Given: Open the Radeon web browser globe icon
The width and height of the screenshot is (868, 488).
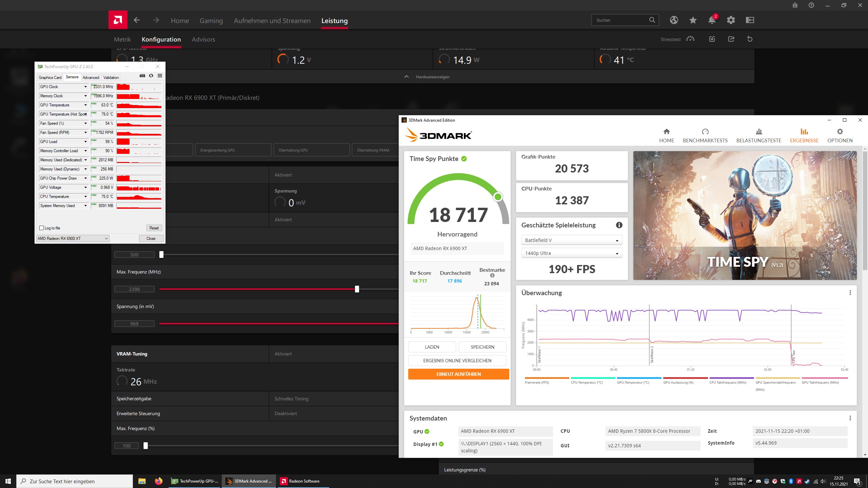Looking at the screenshot, I should point(674,20).
